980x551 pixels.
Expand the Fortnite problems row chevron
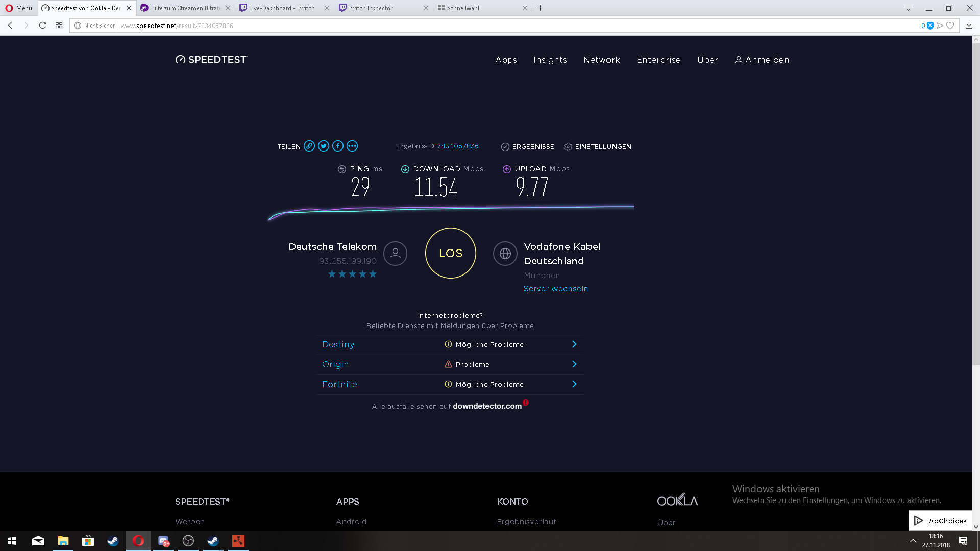[574, 384]
